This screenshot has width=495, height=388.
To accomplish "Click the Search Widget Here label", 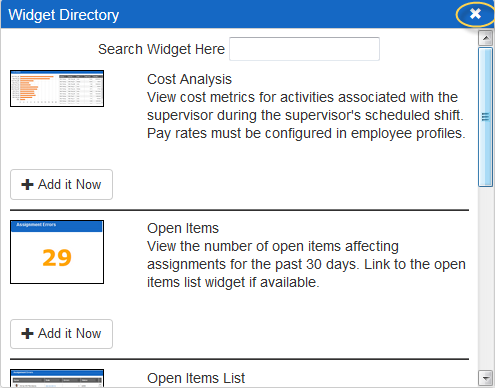I will click(x=161, y=49).
